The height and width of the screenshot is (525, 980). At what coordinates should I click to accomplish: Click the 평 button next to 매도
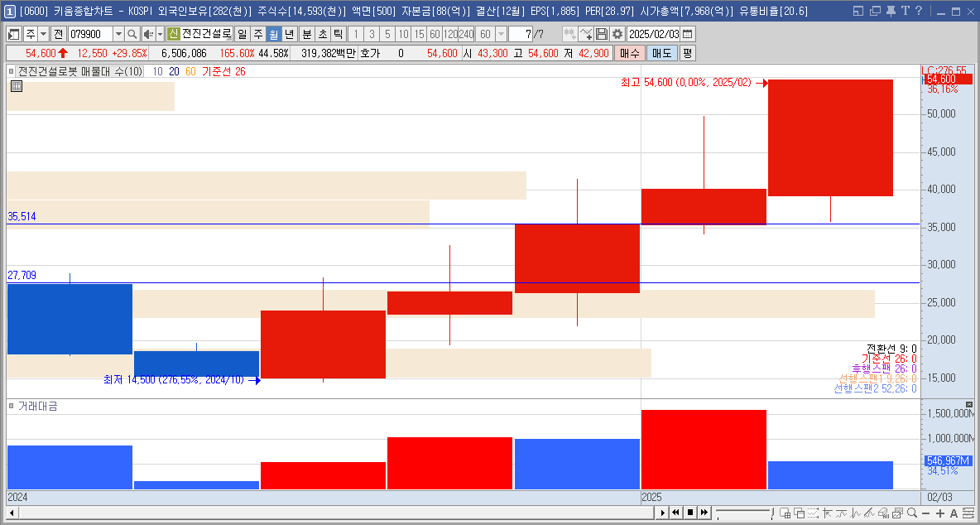687,53
